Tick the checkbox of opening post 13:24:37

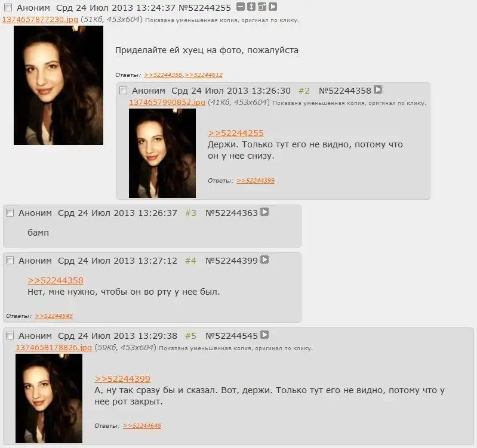[8, 8]
